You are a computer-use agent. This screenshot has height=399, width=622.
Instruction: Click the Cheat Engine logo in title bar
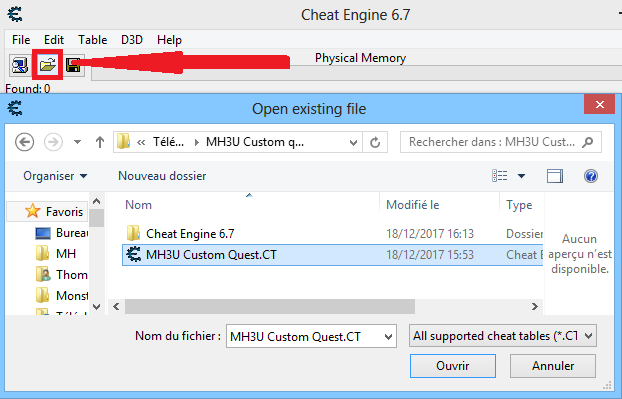(x=15, y=15)
